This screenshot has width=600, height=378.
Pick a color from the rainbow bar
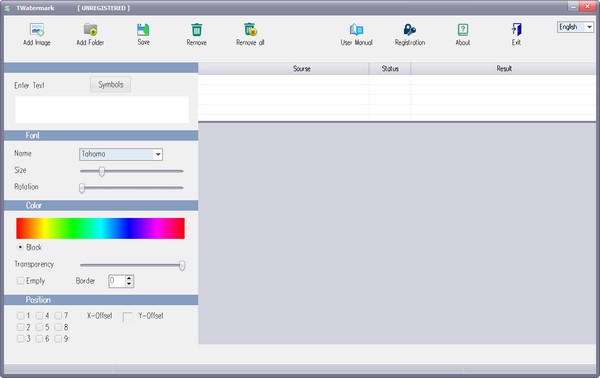pyautogui.click(x=100, y=228)
